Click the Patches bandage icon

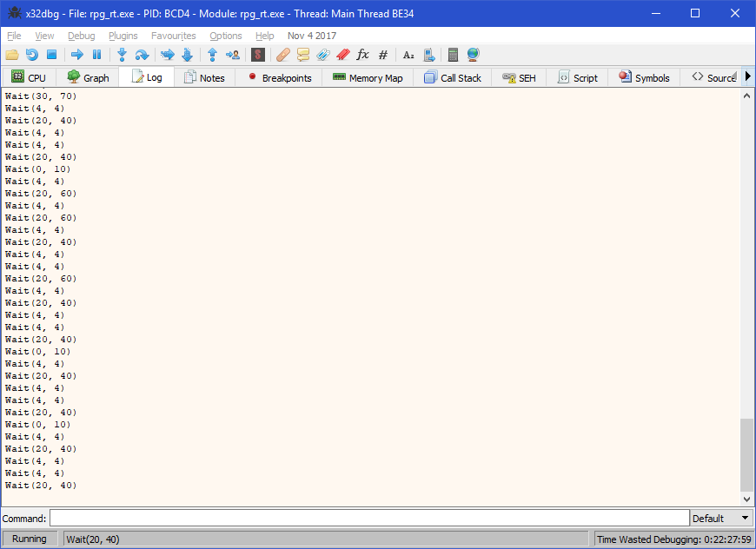283,55
